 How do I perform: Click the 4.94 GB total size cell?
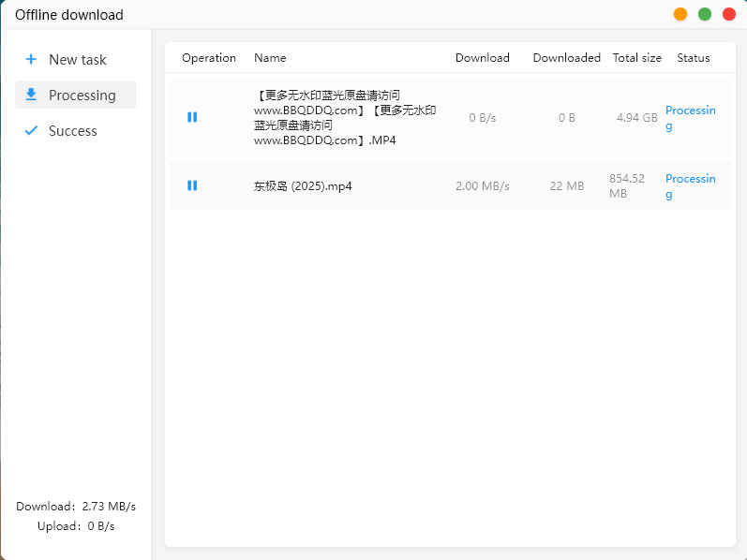tap(637, 118)
